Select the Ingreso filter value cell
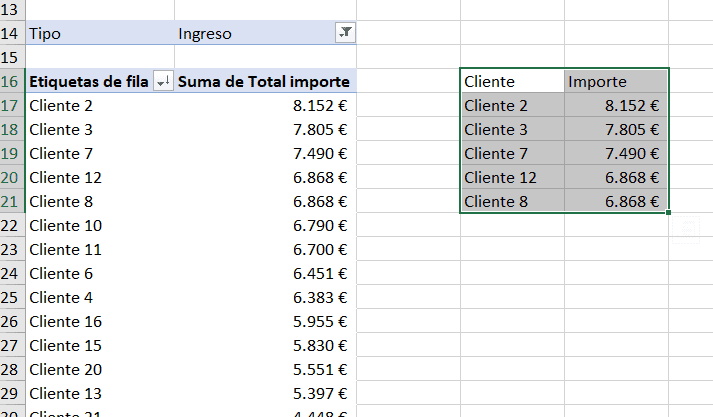Viewport: 713px width, 417px height. point(266,33)
